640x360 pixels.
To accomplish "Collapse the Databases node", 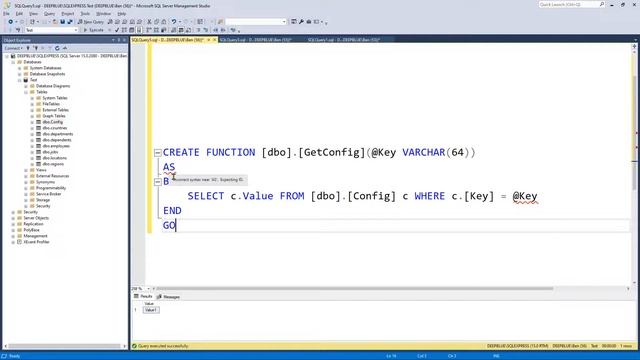I will [13, 62].
